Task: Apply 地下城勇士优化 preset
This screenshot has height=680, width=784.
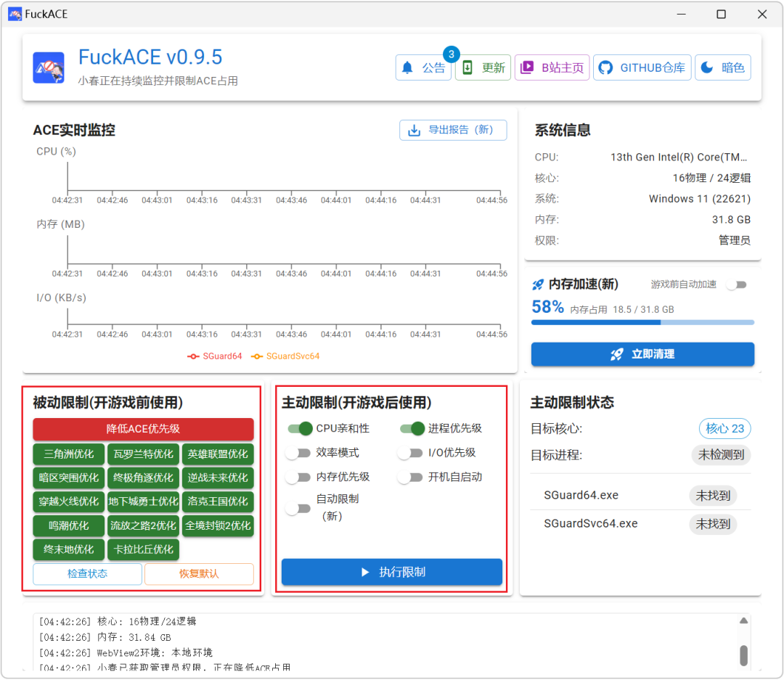Action: [143, 501]
